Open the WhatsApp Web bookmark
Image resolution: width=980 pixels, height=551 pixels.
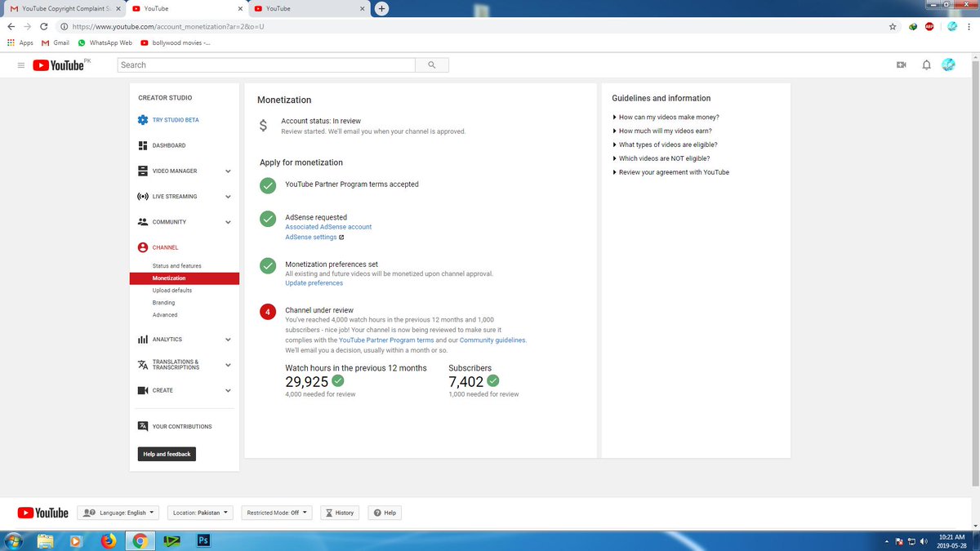105,42
